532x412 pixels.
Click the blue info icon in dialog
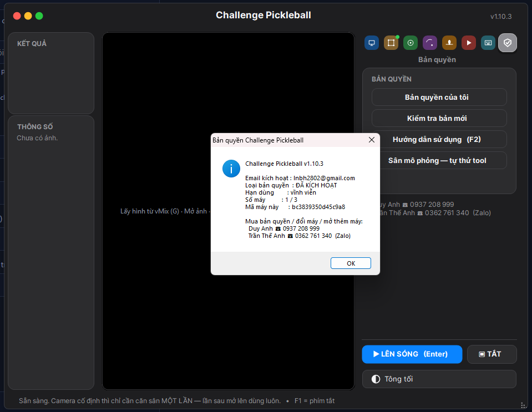click(x=231, y=169)
